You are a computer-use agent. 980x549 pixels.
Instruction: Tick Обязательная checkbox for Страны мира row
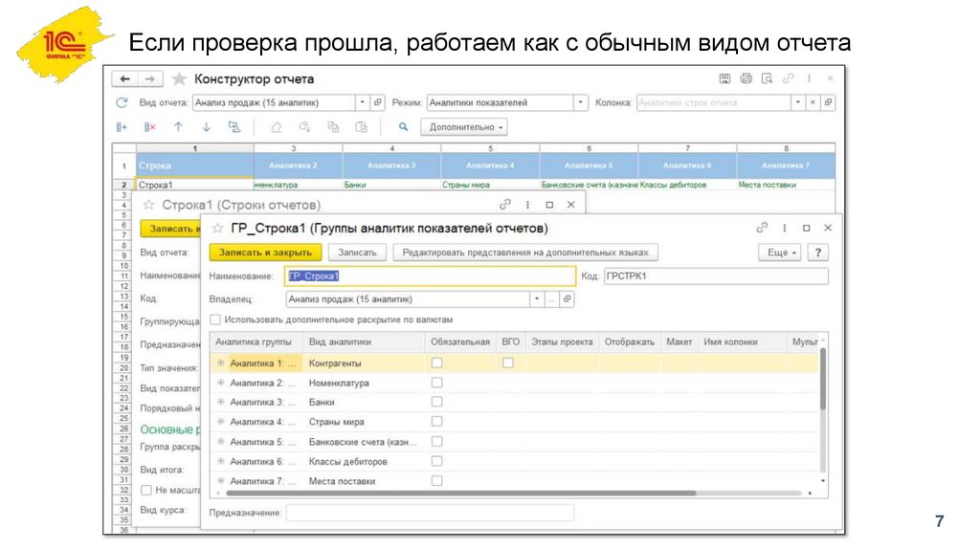[436, 422]
